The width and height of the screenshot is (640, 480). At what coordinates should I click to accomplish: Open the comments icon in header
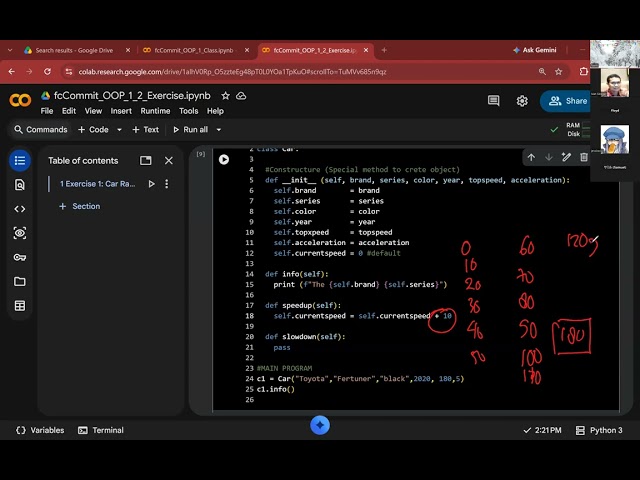493,101
